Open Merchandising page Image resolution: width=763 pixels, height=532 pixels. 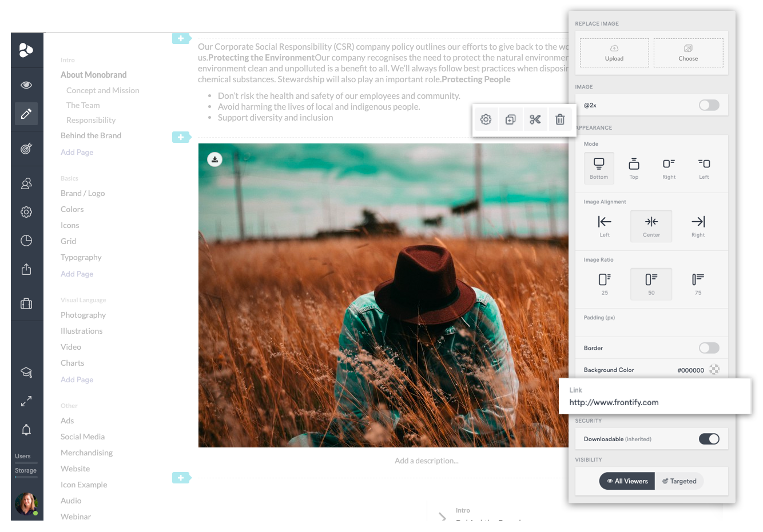[87, 453]
